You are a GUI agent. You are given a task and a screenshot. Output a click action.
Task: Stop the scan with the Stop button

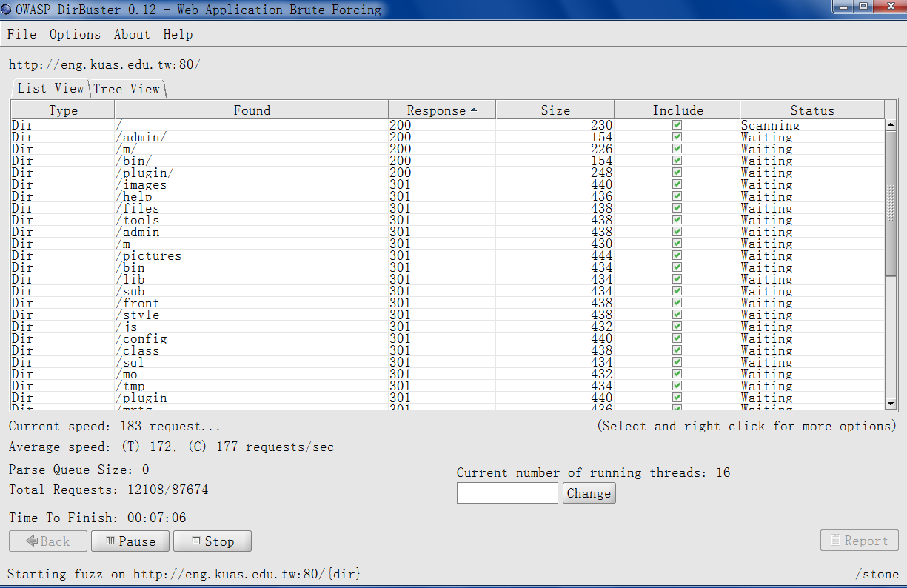click(212, 541)
